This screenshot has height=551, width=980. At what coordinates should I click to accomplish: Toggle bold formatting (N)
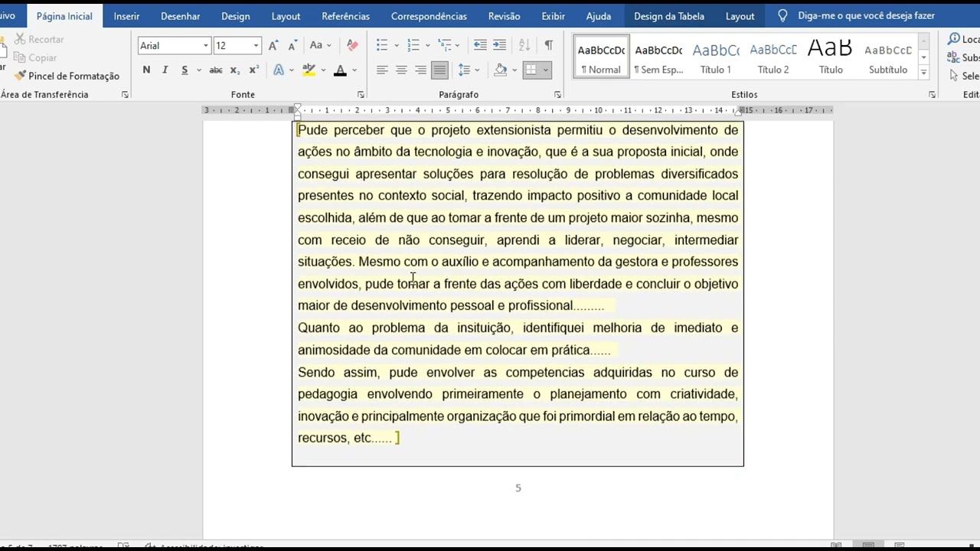pyautogui.click(x=146, y=70)
